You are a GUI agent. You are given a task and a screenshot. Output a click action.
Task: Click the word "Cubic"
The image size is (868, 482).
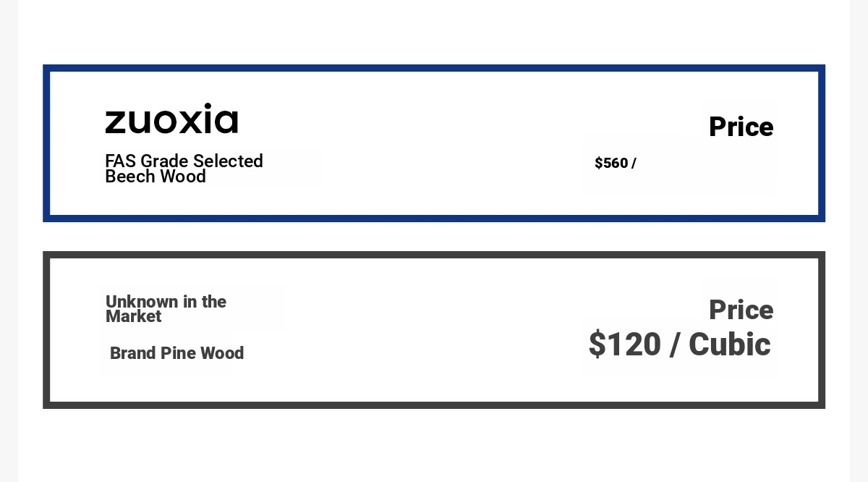pyautogui.click(x=729, y=344)
